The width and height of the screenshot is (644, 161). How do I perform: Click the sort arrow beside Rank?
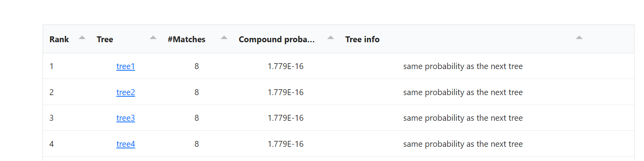(x=82, y=38)
